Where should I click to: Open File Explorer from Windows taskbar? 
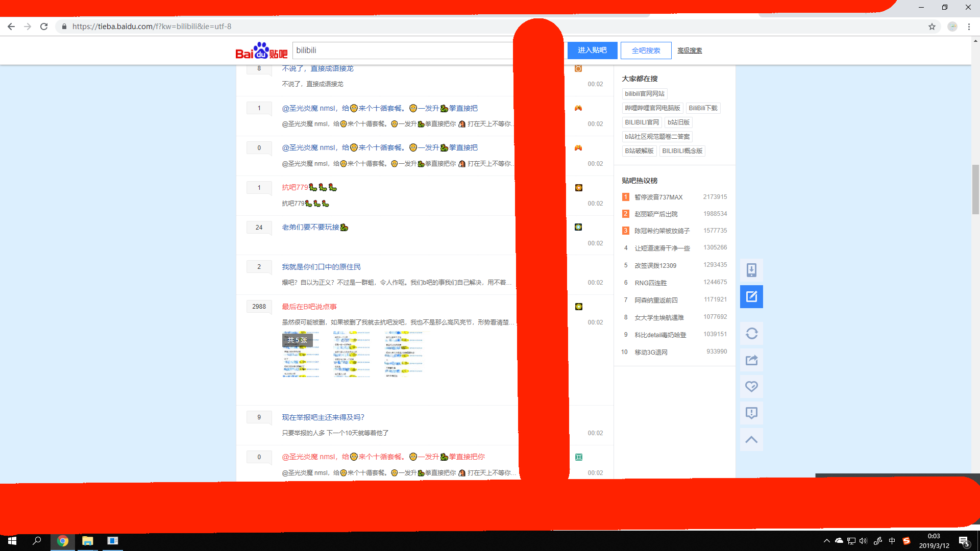click(88, 541)
